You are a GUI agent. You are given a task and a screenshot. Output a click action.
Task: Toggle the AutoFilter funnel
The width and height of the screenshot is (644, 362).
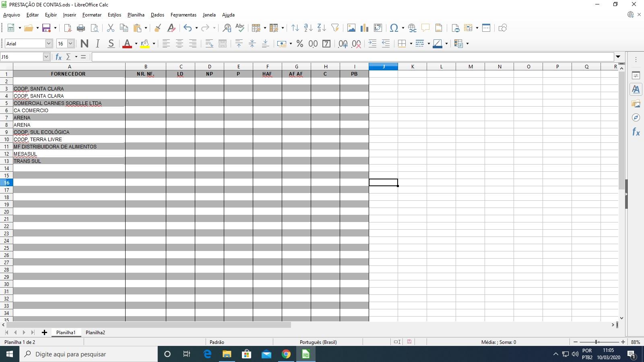[335, 28]
